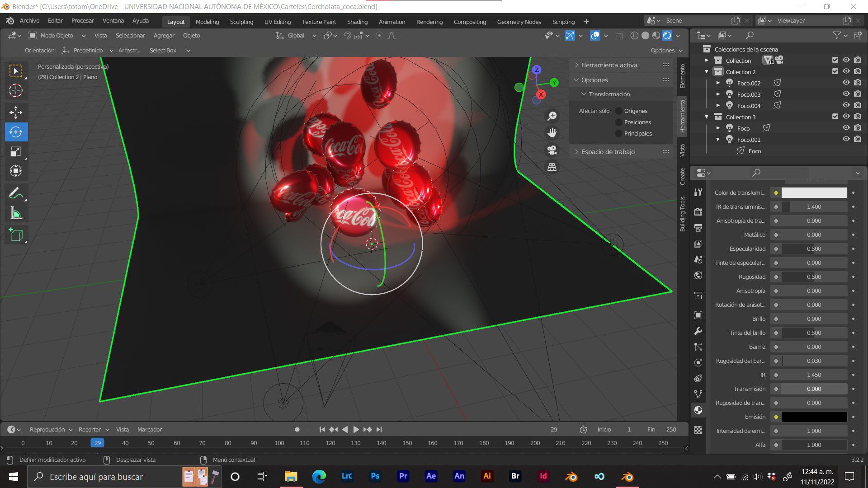Switch to the Shading workspace tab
Screen dimensions: 868x488
tap(357, 22)
